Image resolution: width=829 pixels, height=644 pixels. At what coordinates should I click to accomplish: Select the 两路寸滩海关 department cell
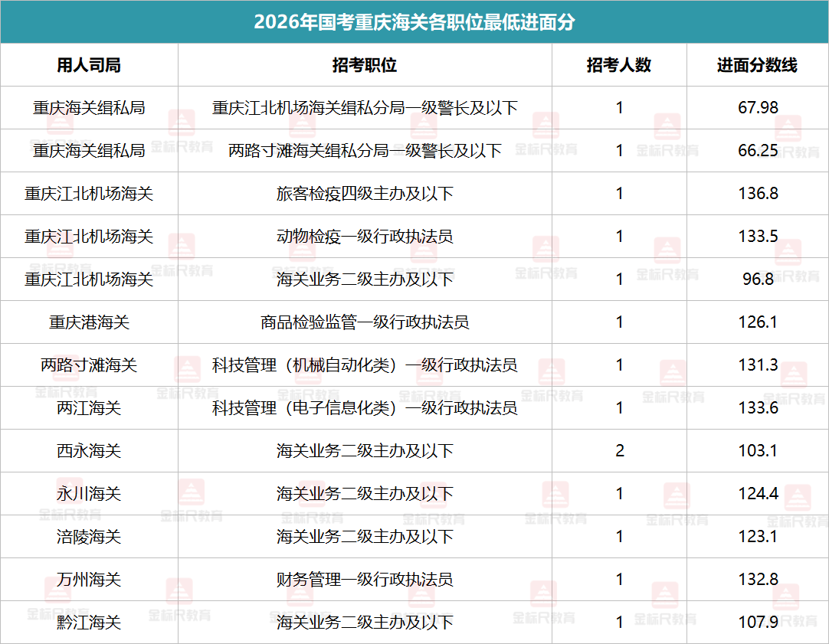89,364
